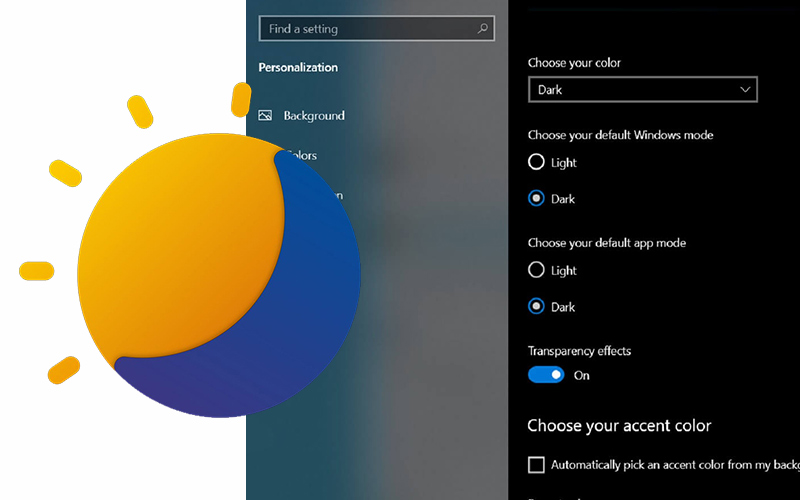Click the Background picture icon
Image resolution: width=800 pixels, height=500 pixels.
pyautogui.click(x=265, y=115)
